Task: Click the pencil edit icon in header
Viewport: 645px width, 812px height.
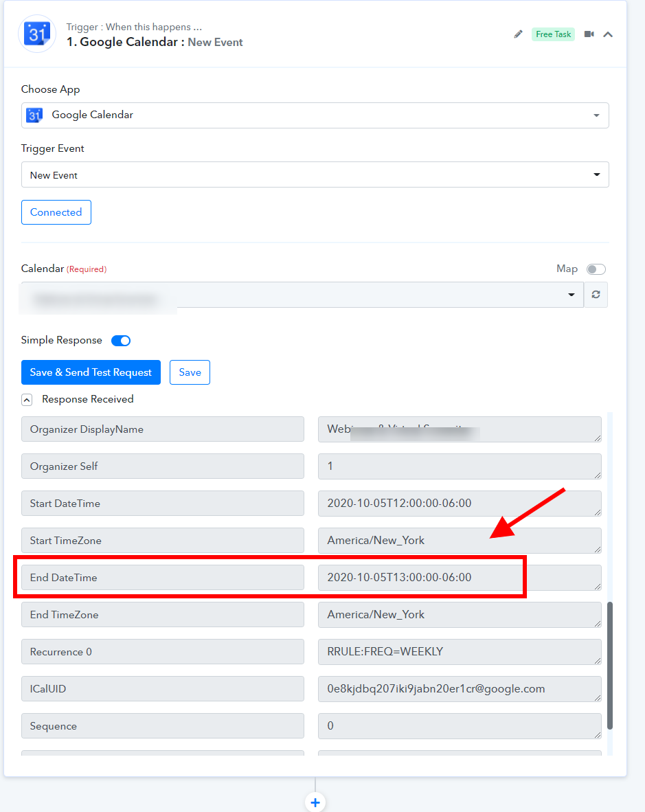Action: pos(519,34)
